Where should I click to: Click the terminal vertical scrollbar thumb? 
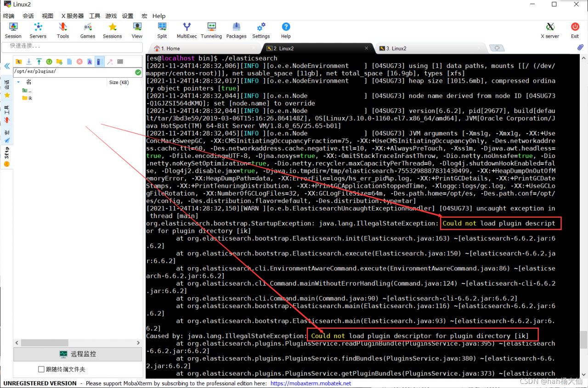pos(583,340)
